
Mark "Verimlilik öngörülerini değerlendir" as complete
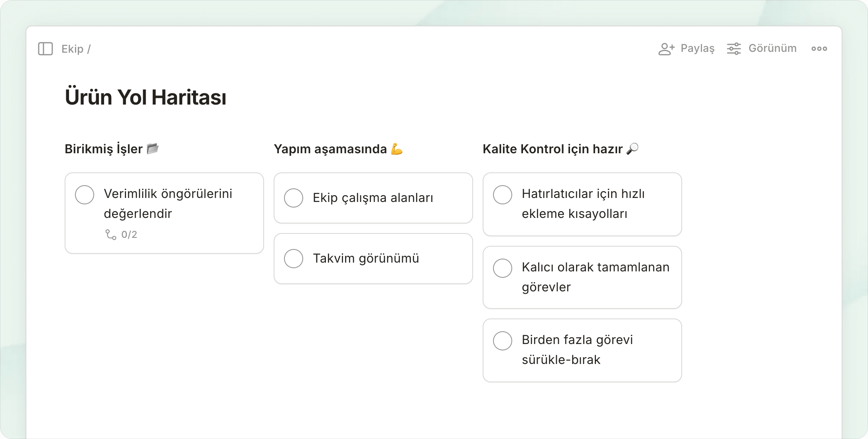click(85, 195)
